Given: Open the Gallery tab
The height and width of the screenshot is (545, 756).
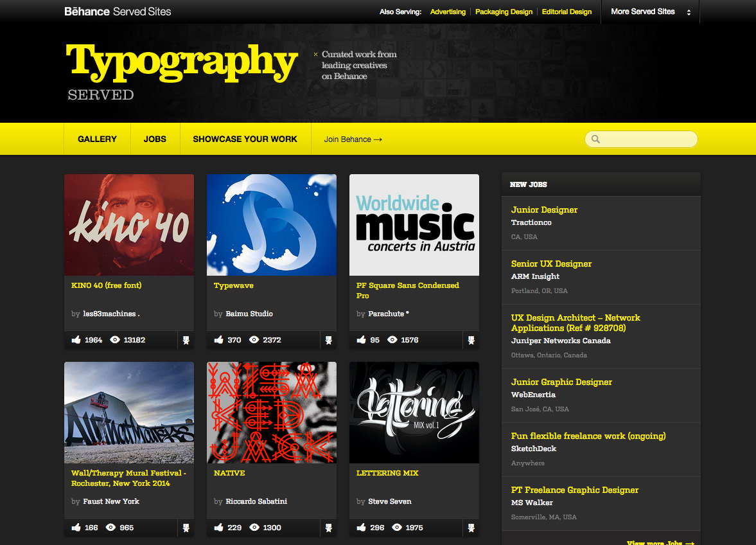Looking at the screenshot, I should coord(98,139).
